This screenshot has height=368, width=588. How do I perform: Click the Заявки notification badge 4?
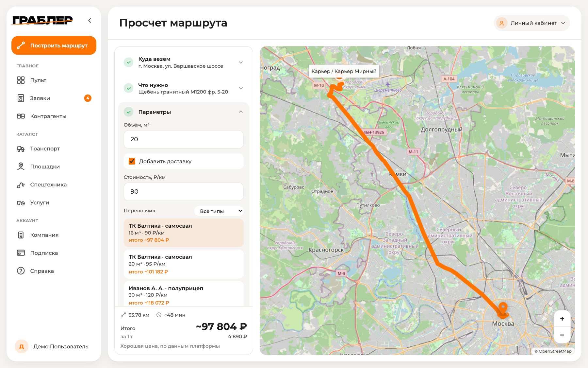pyautogui.click(x=88, y=98)
